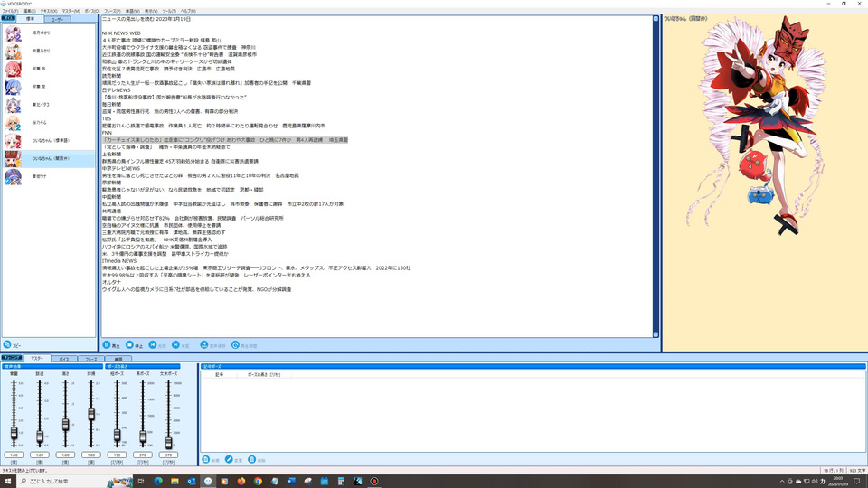Switch to フレーズ tuning tab
Image resolution: width=868 pixels, height=488 pixels.
(x=90, y=359)
